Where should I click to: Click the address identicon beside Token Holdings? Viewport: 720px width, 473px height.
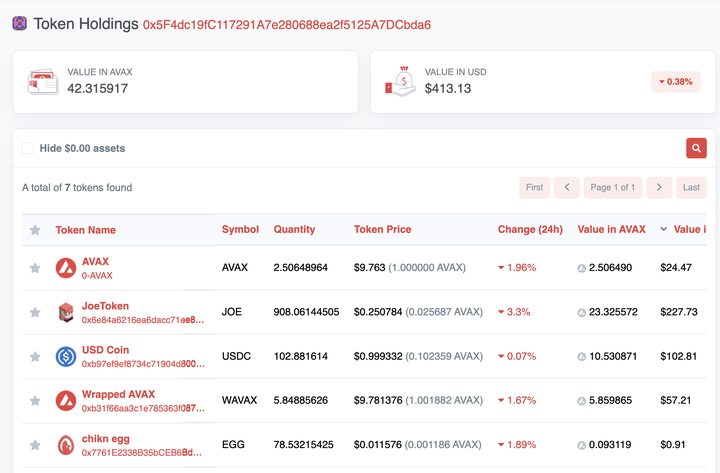pyautogui.click(x=19, y=23)
